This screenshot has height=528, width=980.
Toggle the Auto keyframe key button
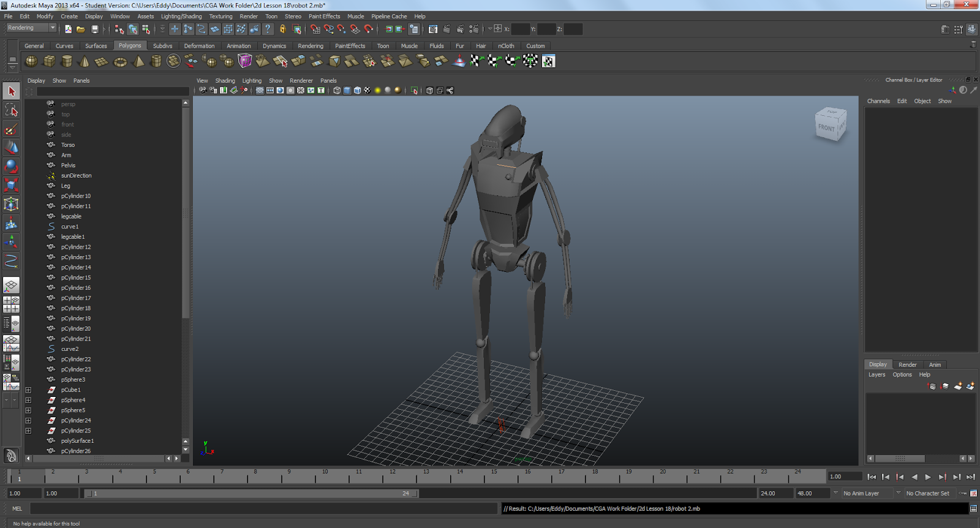pyautogui.click(x=963, y=494)
